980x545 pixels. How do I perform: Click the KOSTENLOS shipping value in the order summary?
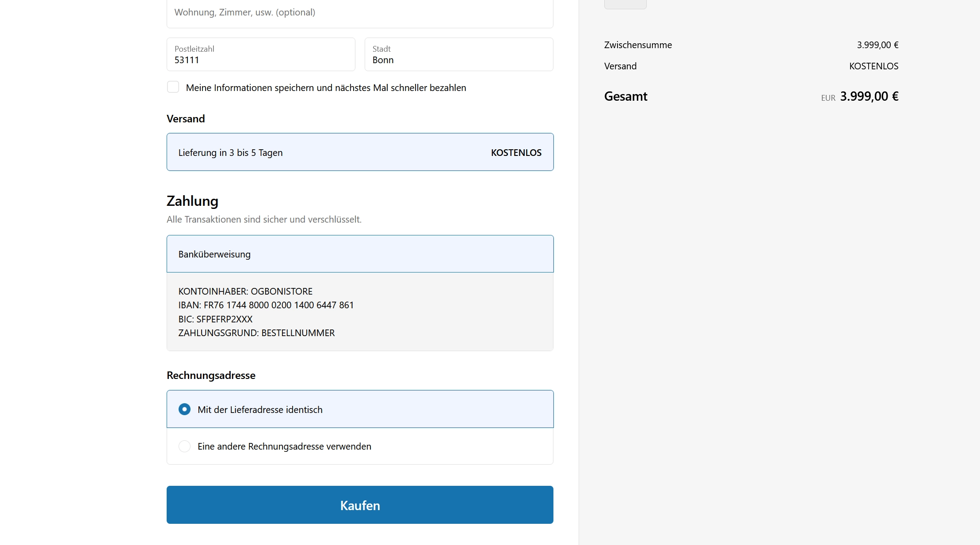(x=873, y=66)
